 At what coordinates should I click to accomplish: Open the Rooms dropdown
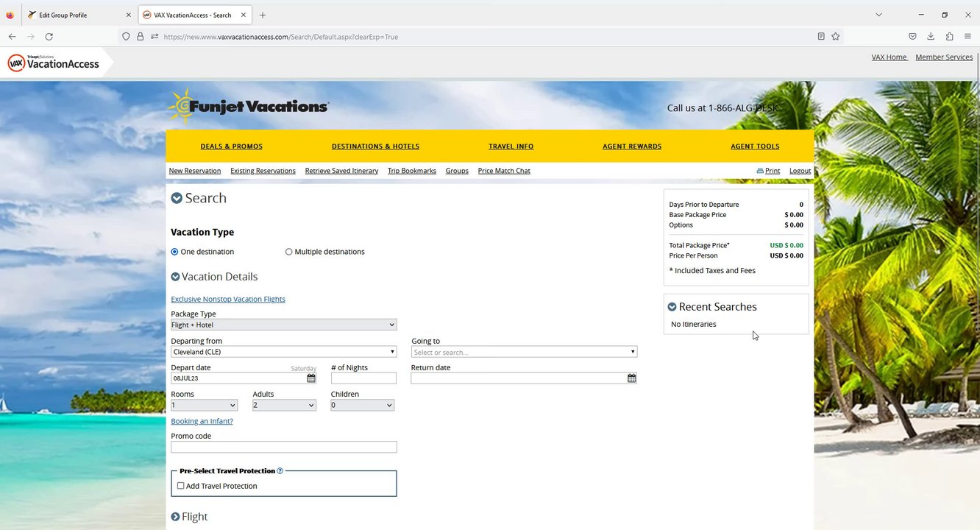(205, 406)
